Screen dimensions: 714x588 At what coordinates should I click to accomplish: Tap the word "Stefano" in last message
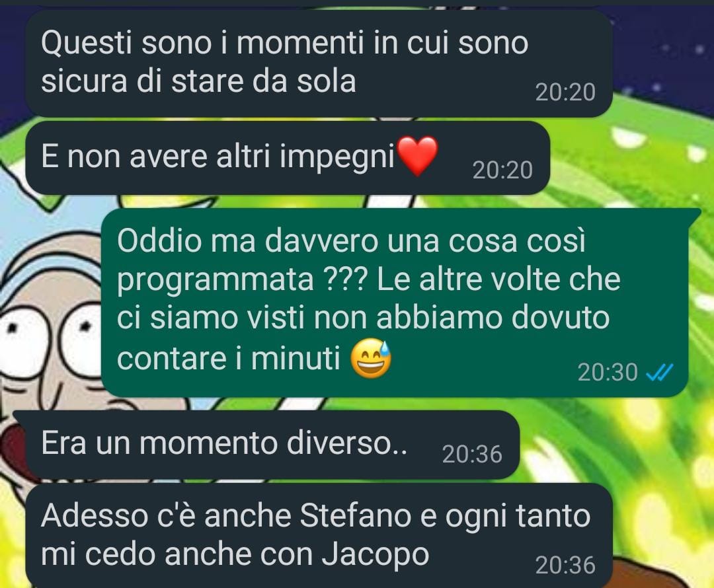tap(356, 516)
